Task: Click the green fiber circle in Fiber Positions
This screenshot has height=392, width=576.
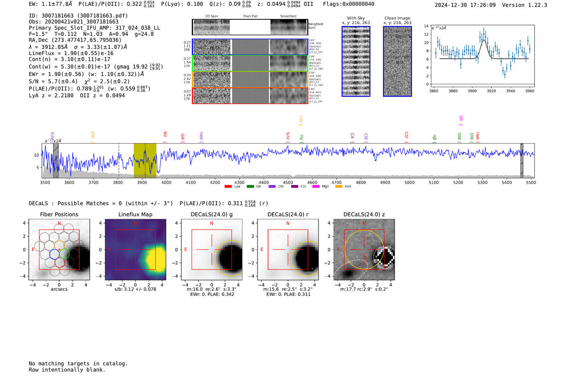Action: pyautogui.click(x=65, y=254)
